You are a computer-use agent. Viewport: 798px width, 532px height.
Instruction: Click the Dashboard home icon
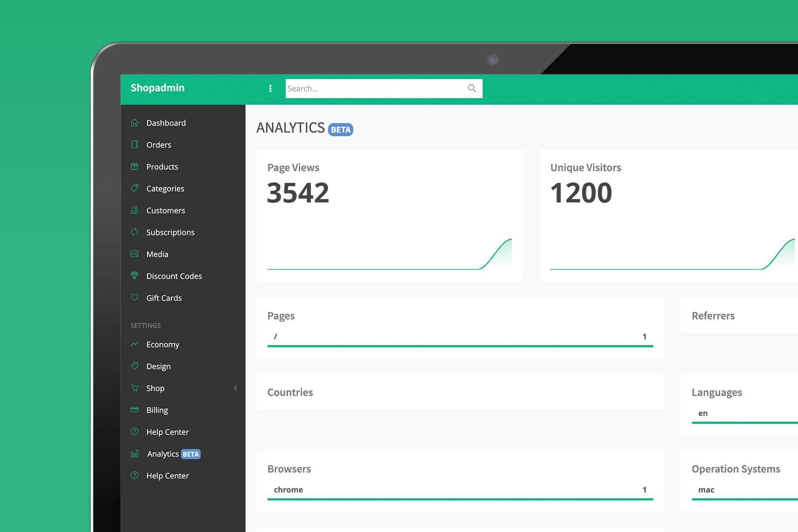134,123
